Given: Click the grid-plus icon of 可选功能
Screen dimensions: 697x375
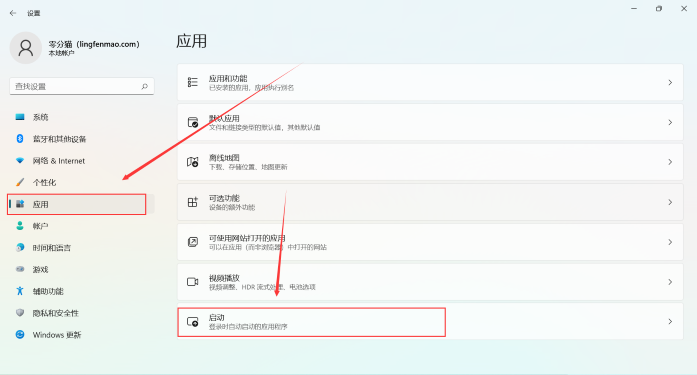Looking at the screenshot, I should pos(192,202).
